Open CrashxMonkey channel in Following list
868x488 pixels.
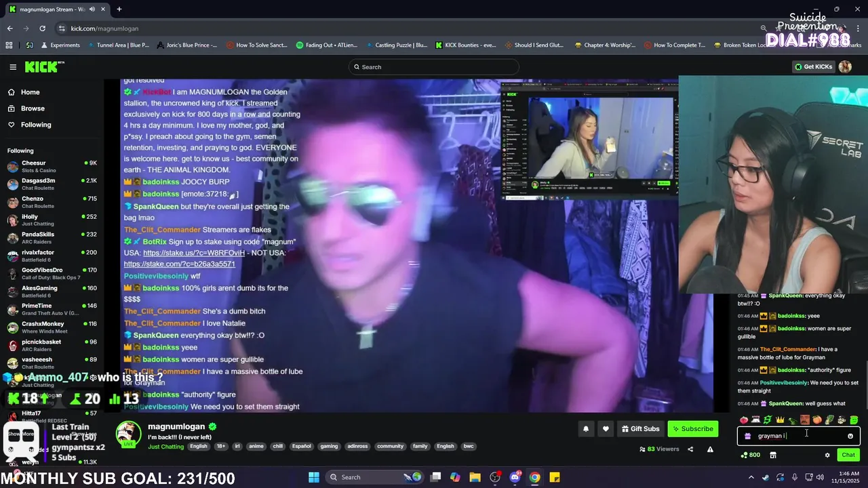click(x=52, y=327)
